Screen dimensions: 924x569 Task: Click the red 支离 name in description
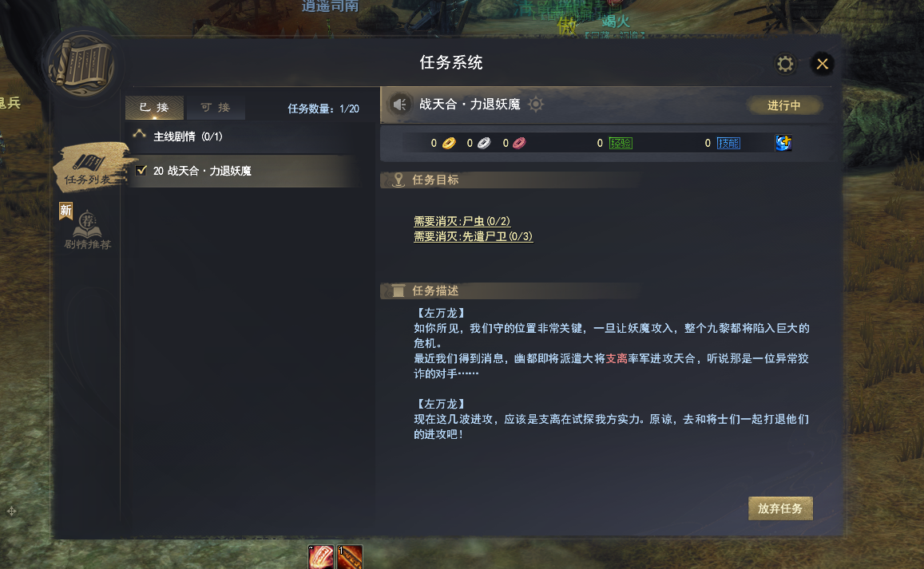(617, 358)
